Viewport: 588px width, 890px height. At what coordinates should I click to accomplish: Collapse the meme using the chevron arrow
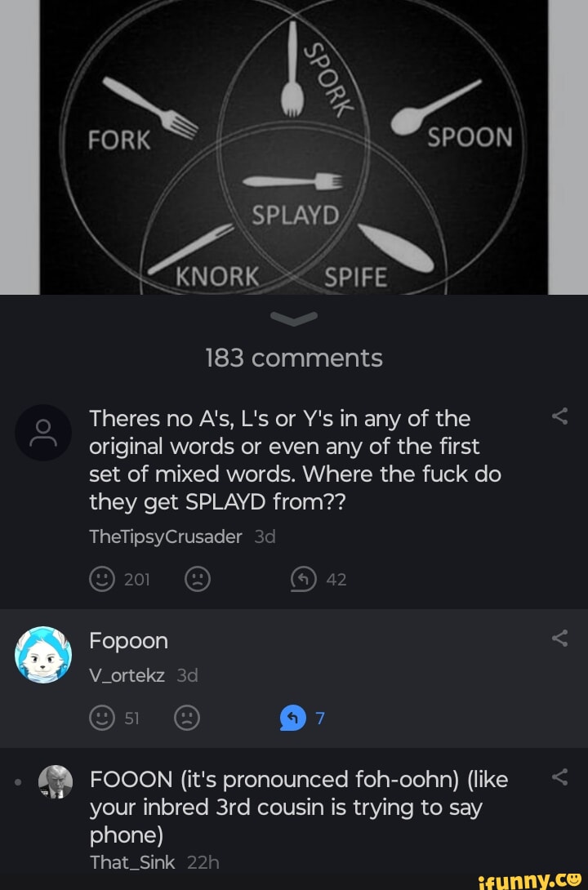click(294, 318)
